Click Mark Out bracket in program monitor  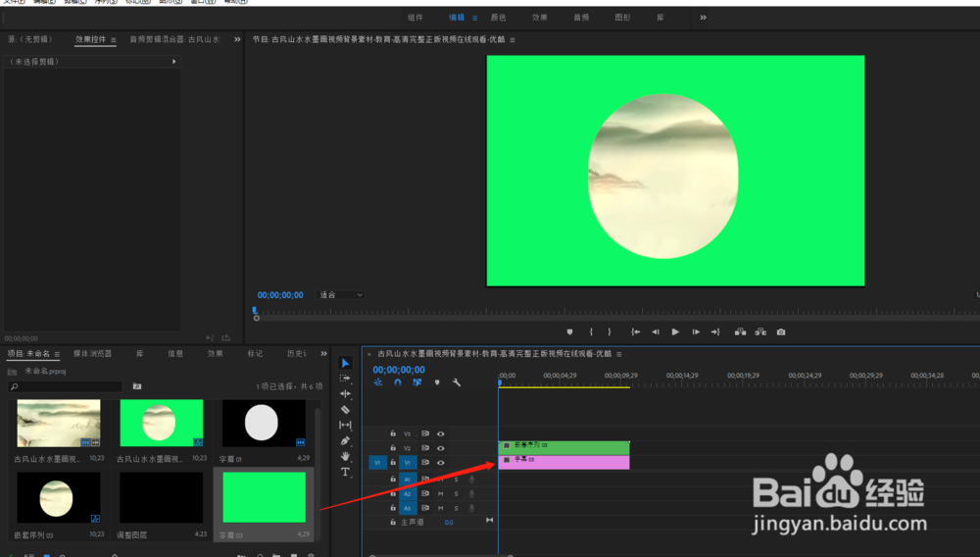(x=610, y=332)
